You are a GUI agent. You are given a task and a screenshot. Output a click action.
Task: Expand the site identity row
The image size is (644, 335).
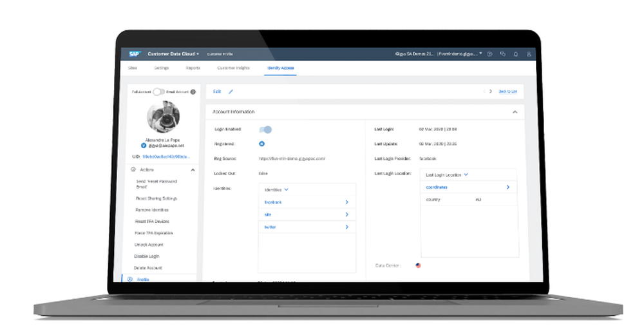tap(307, 215)
